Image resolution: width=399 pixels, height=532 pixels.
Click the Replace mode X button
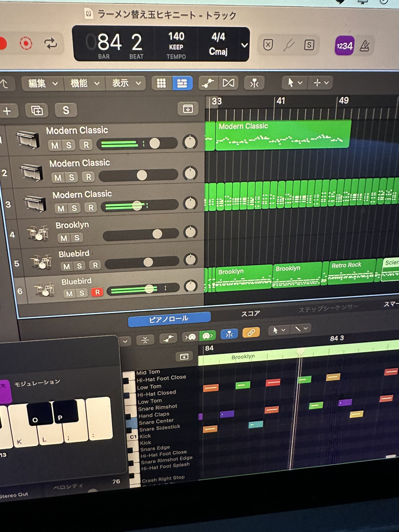[268, 45]
